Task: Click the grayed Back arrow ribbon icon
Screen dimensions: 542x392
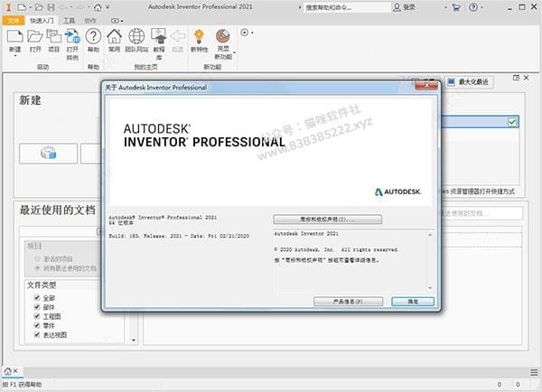Action: pyautogui.click(x=178, y=36)
